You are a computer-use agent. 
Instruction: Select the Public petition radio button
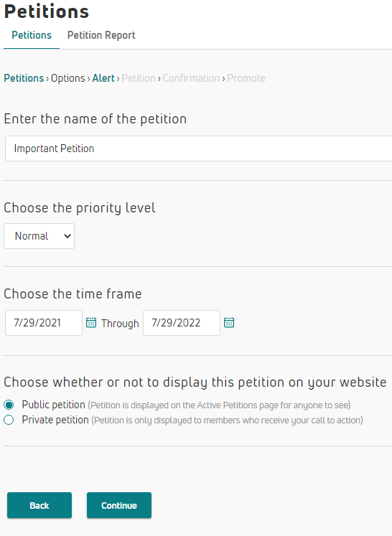click(x=9, y=405)
